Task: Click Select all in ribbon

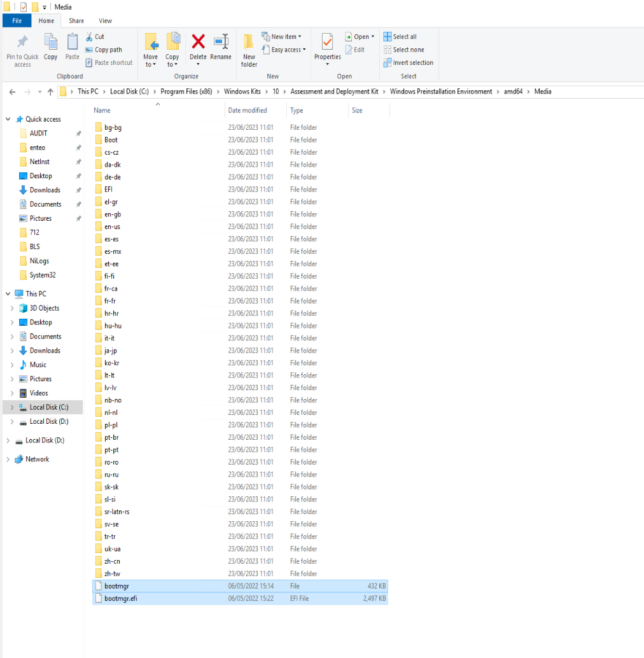Action: coord(400,37)
